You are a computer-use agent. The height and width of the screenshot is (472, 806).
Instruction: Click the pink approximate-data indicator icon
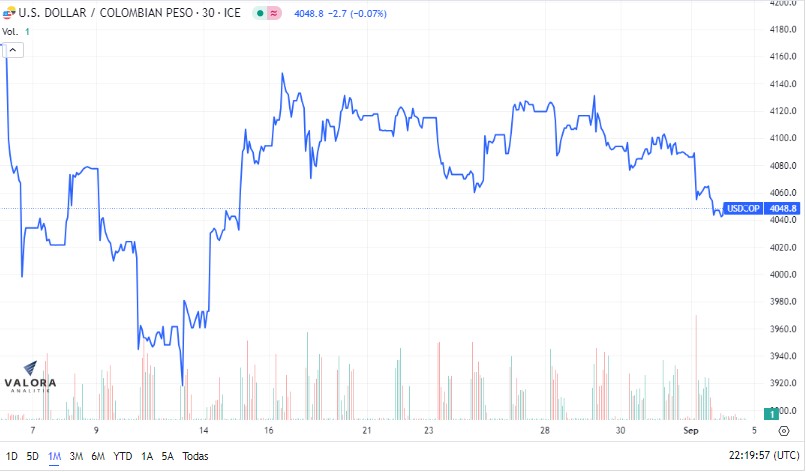[x=274, y=13]
